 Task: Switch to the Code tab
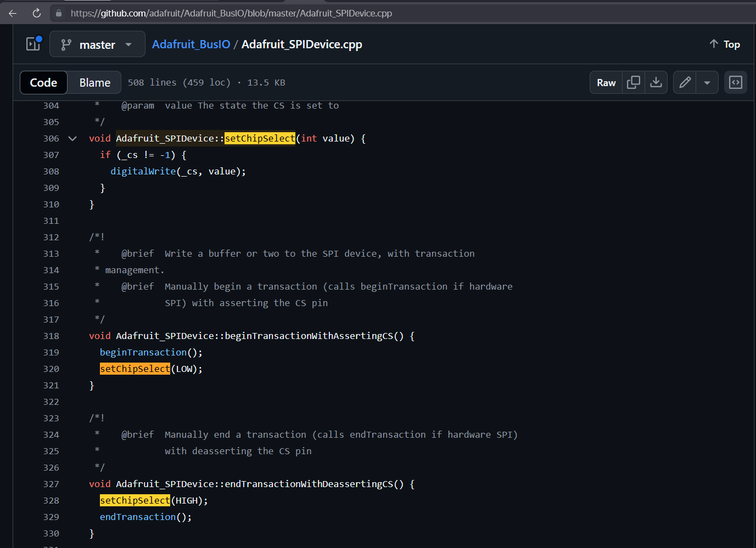[x=43, y=83]
